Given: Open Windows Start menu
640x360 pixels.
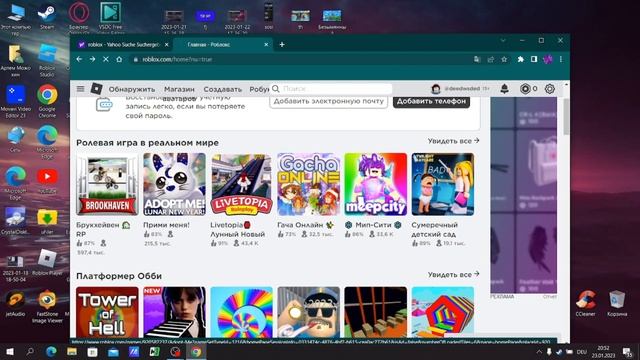Looking at the screenshot, I should 9,351.
